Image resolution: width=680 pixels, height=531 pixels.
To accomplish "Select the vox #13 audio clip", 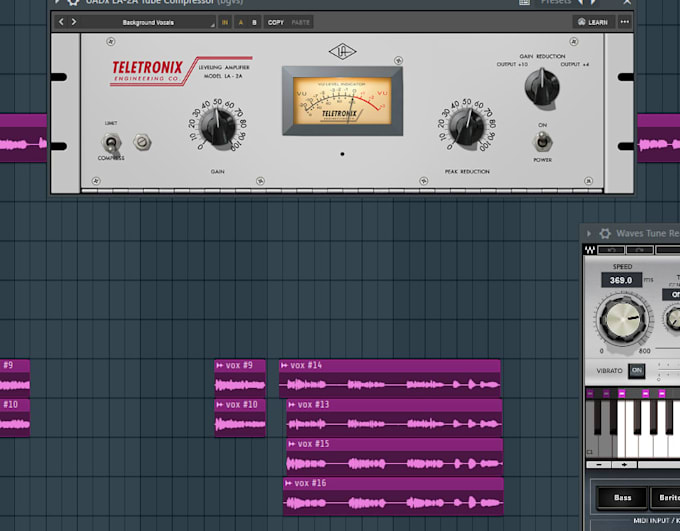I will 394,418.
